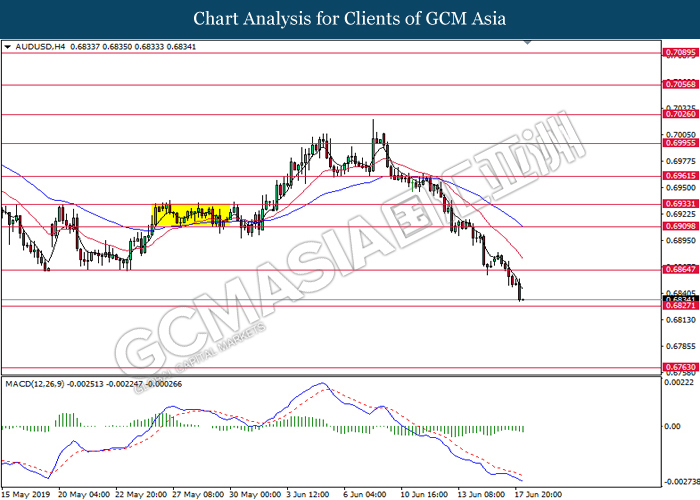Select the 22 May 20:00 time label
The image size is (700, 500).
141,495
